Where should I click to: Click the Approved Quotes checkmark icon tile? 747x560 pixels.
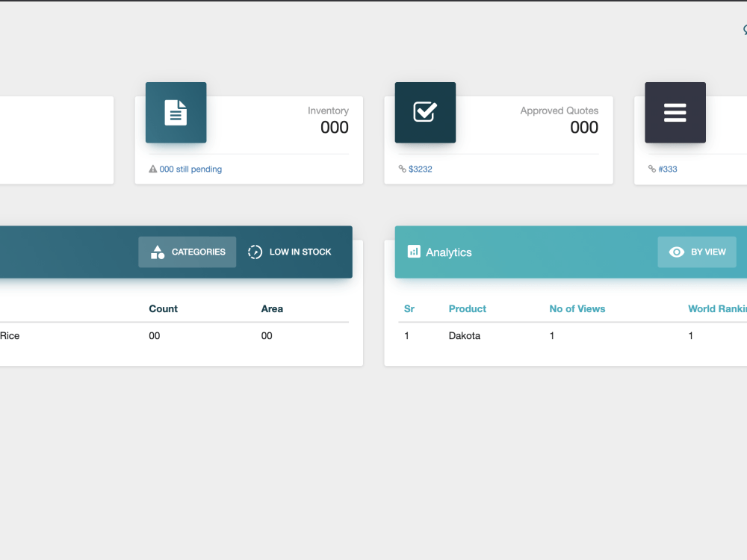tap(425, 113)
